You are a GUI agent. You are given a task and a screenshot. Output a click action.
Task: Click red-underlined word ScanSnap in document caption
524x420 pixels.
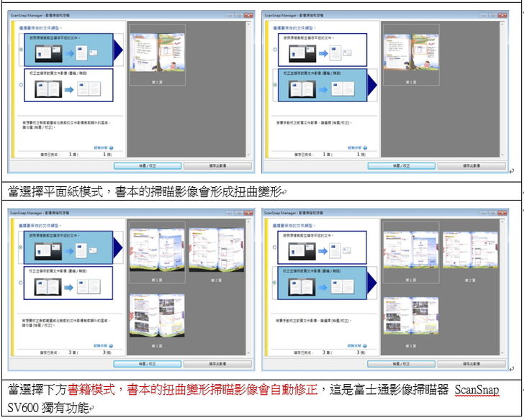pos(477,390)
